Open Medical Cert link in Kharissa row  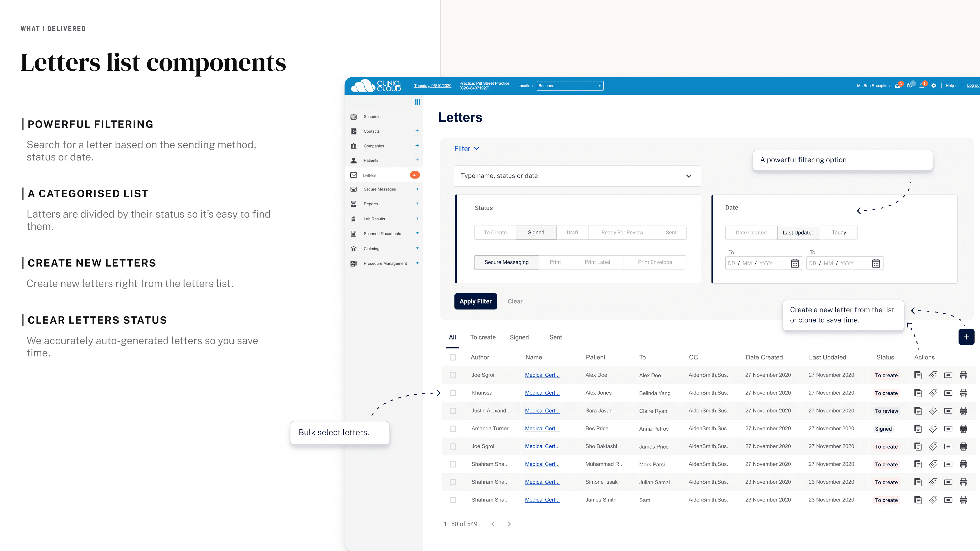(x=542, y=393)
